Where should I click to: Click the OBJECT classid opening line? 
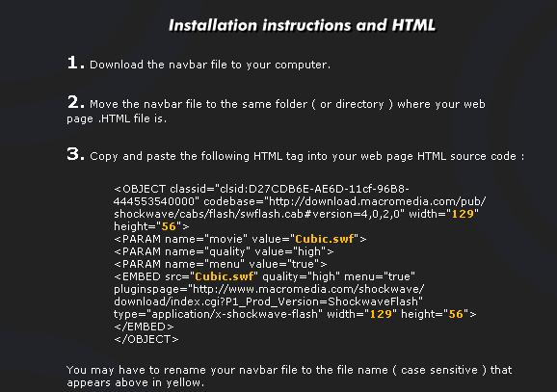click(261, 189)
